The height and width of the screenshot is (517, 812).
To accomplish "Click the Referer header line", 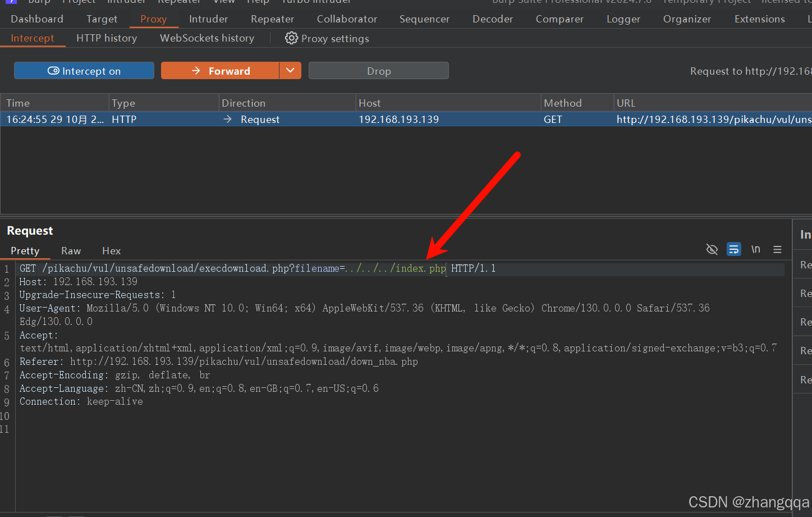I will pos(219,362).
